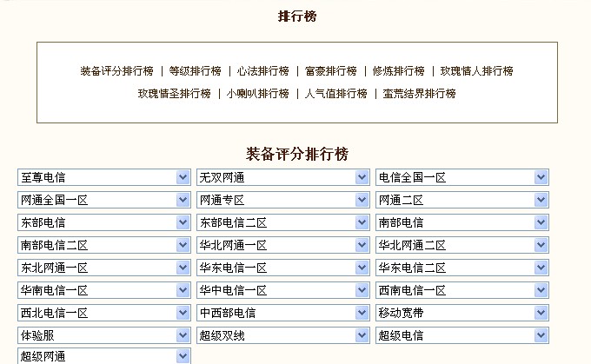This screenshot has width=591, height=364.
Task: Go to 心法排行榜 ranking
Action: [263, 71]
